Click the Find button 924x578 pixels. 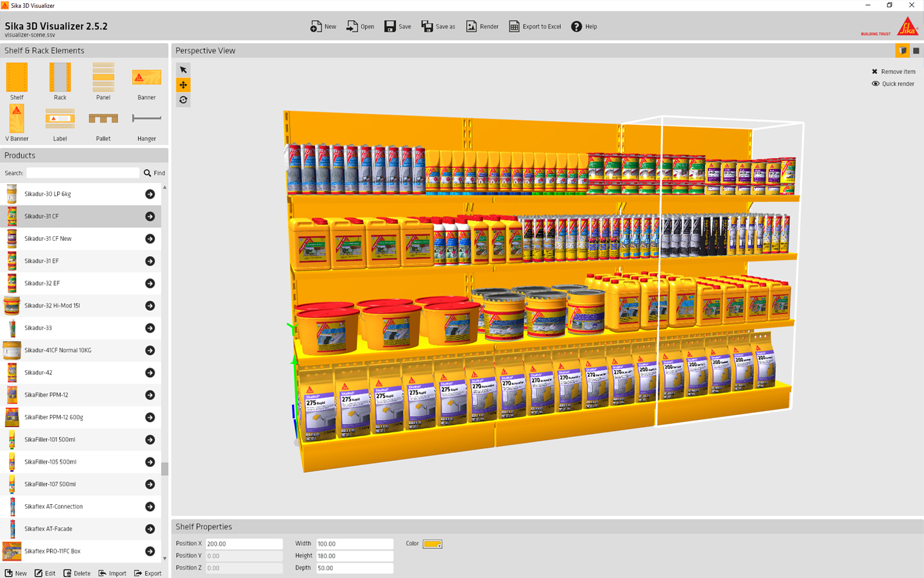[x=155, y=173]
